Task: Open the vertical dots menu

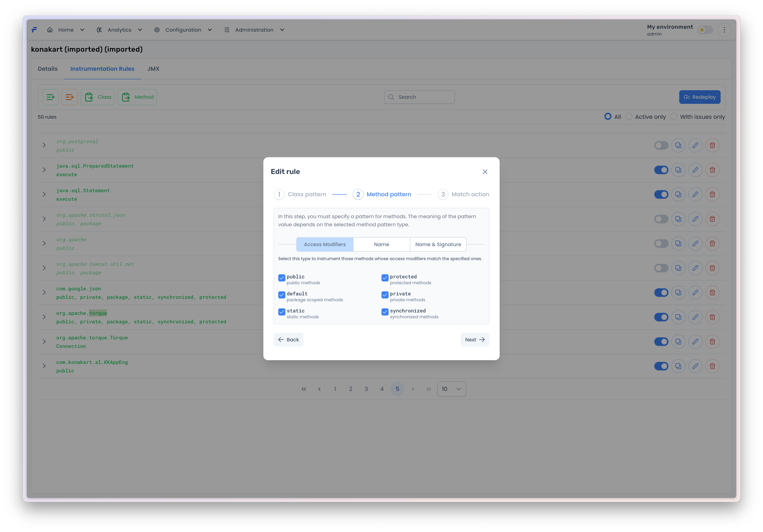Action: click(724, 30)
